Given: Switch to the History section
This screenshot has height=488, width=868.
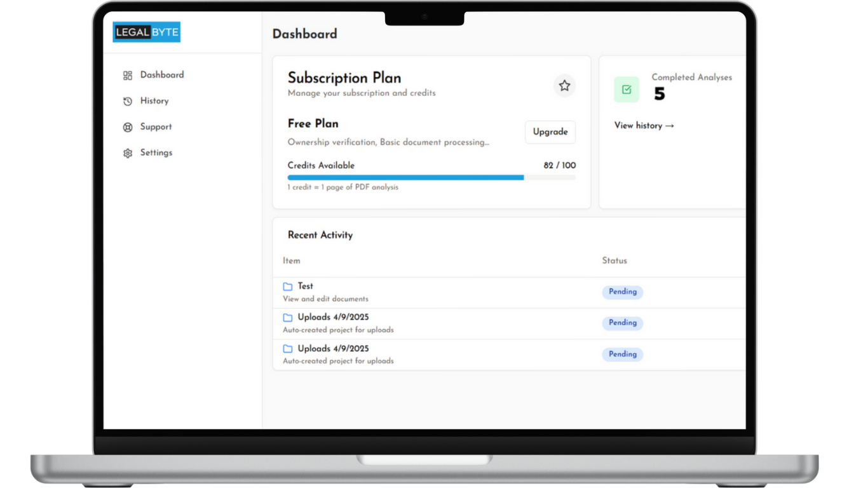Looking at the screenshot, I should coord(154,101).
